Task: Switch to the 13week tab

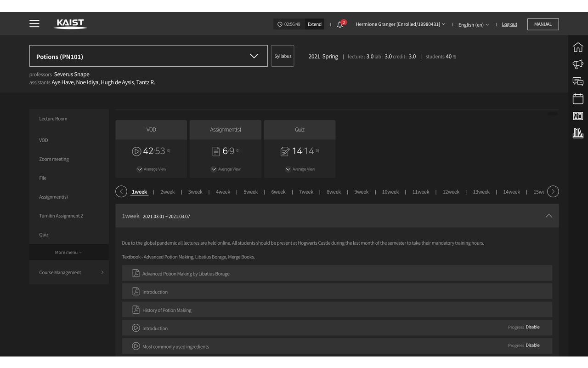Action: coord(481,192)
